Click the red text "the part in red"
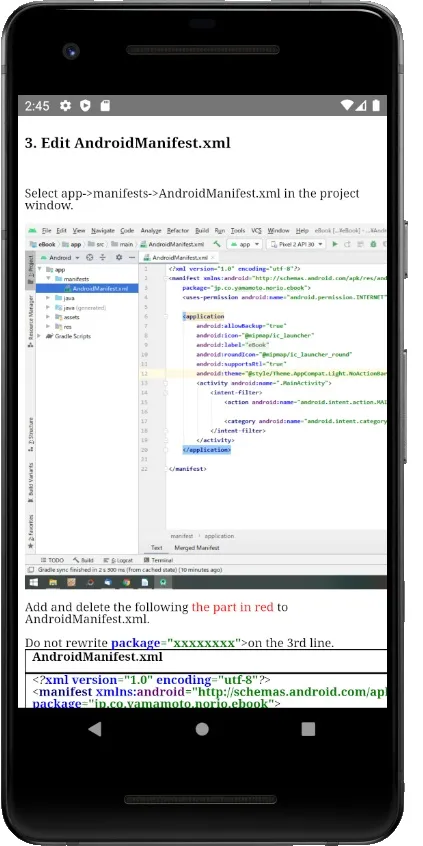The image size is (423, 846). [x=233, y=607]
